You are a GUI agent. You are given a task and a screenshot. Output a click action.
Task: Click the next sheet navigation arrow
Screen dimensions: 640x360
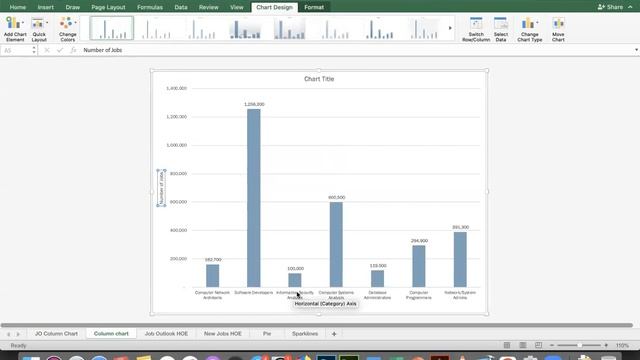18,334
